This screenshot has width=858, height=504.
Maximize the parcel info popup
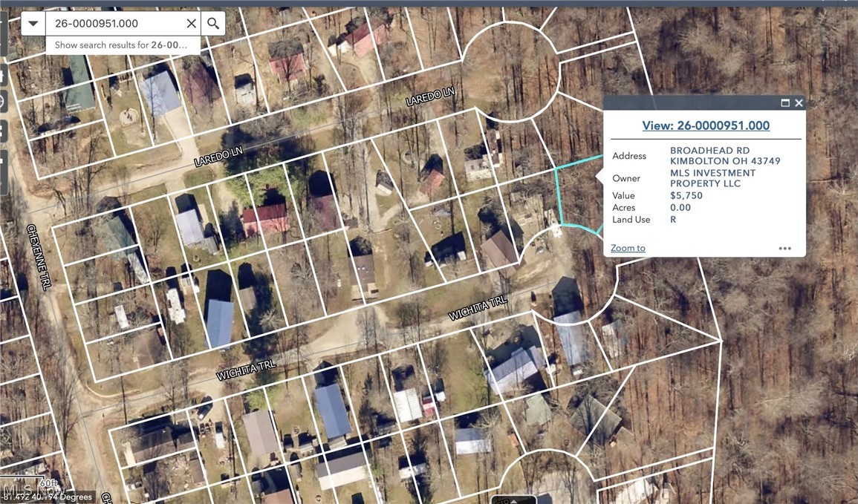coord(785,103)
